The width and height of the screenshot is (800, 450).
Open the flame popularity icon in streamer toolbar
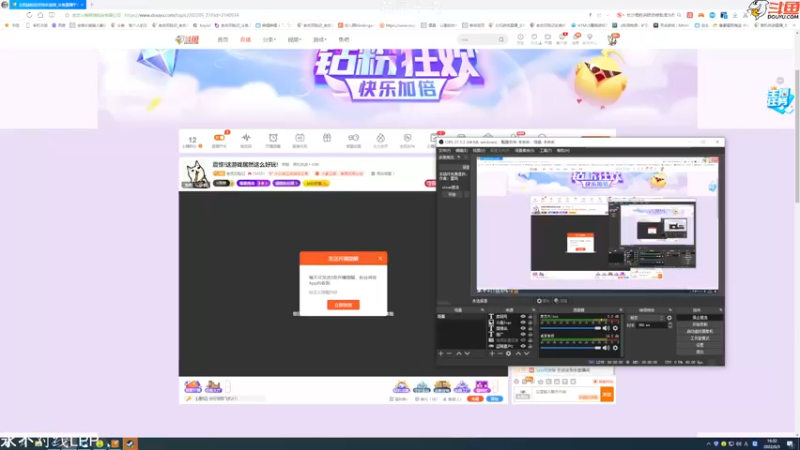pos(380,138)
